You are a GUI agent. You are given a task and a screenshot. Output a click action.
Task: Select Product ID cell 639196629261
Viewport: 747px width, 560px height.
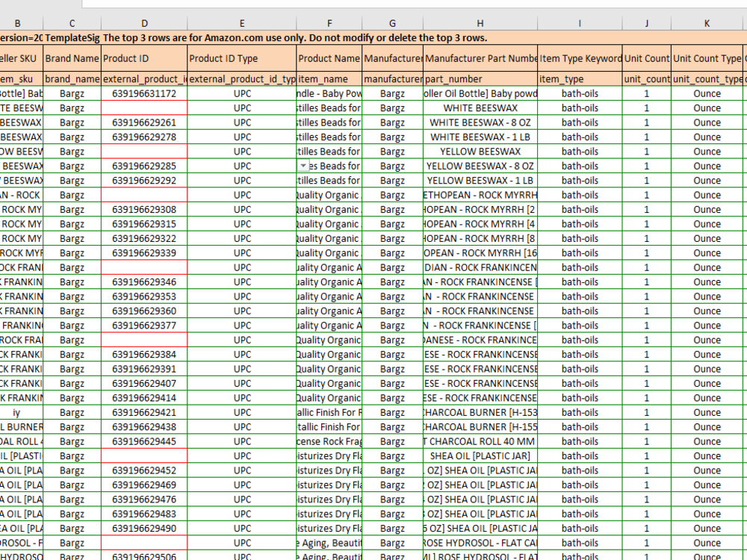coord(144,122)
